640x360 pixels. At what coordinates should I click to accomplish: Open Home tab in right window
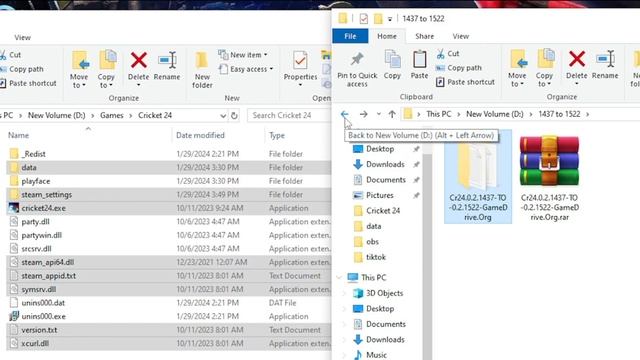pos(387,36)
